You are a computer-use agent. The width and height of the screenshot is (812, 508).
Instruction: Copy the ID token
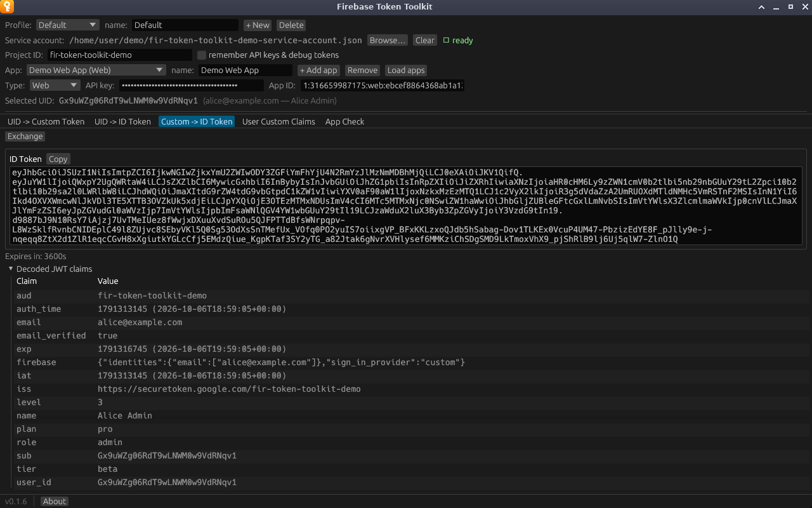click(58, 159)
